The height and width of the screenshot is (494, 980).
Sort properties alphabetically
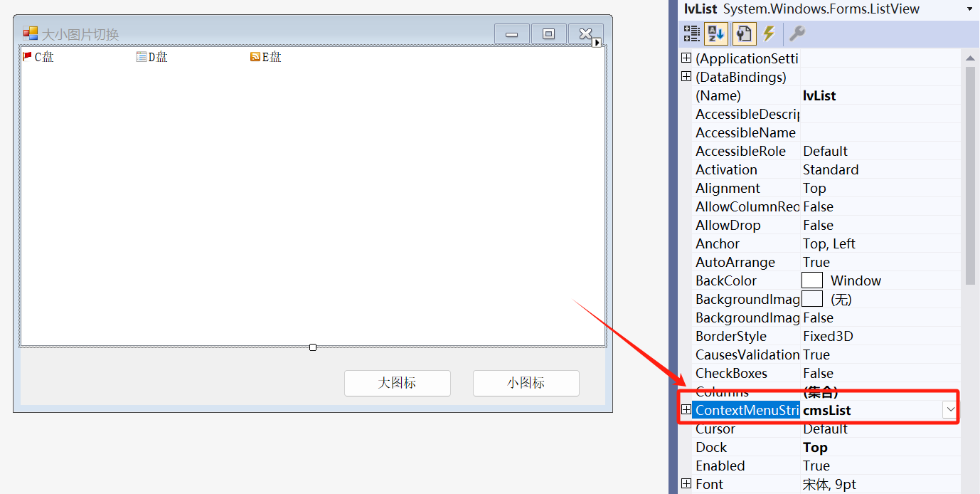click(x=716, y=33)
